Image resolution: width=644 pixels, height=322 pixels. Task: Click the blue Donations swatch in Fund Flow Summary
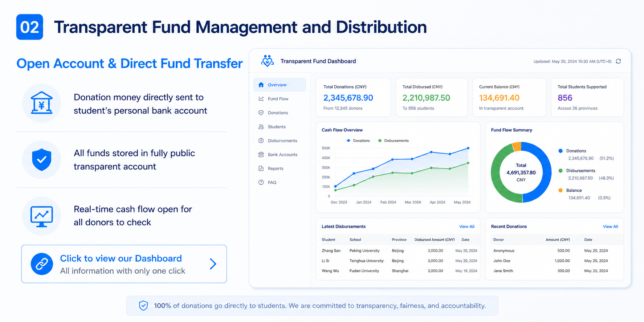click(561, 151)
